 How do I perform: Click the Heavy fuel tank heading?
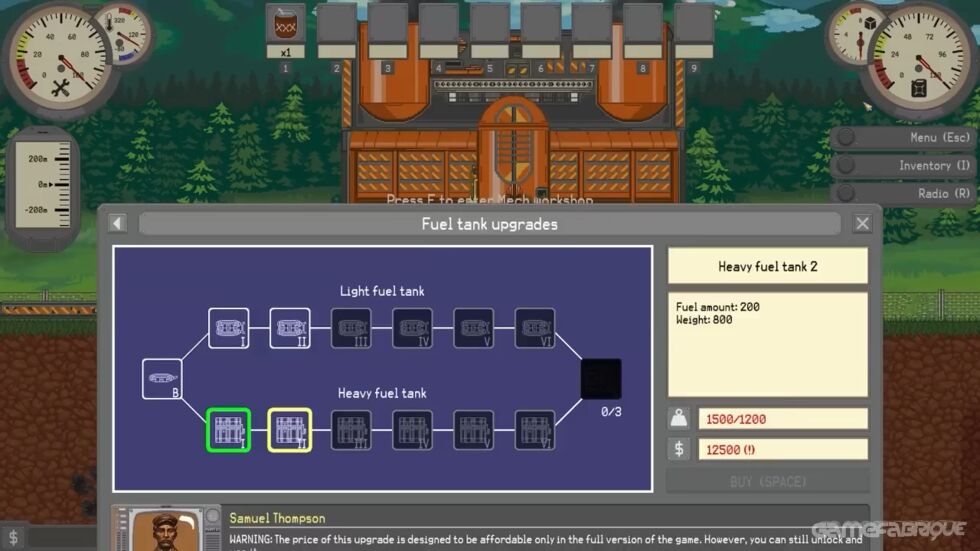382,393
